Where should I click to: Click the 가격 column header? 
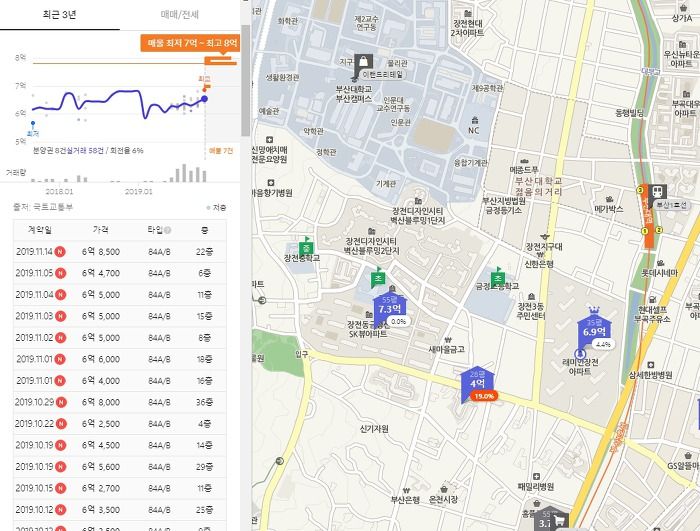(100, 230)
